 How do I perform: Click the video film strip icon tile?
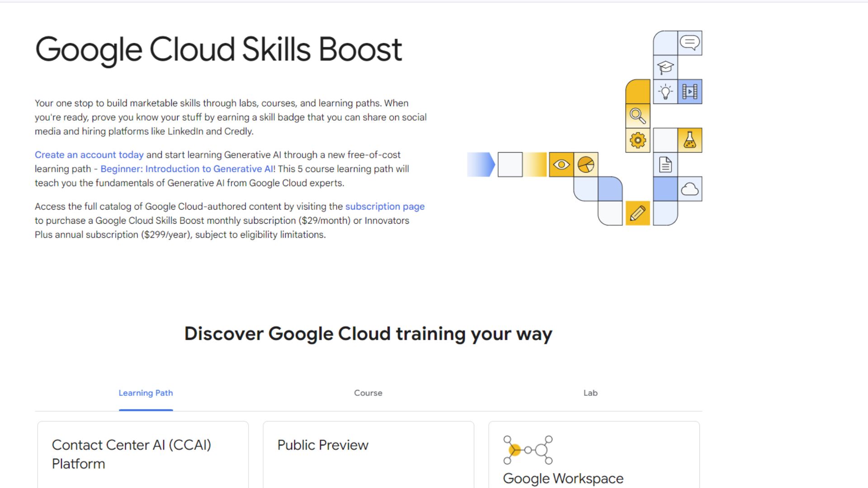pyautogui.click(x=690, y=92)
